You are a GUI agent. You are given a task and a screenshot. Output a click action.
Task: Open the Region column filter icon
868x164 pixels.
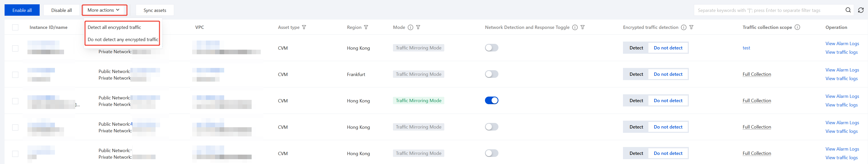[x=366, y=27]
